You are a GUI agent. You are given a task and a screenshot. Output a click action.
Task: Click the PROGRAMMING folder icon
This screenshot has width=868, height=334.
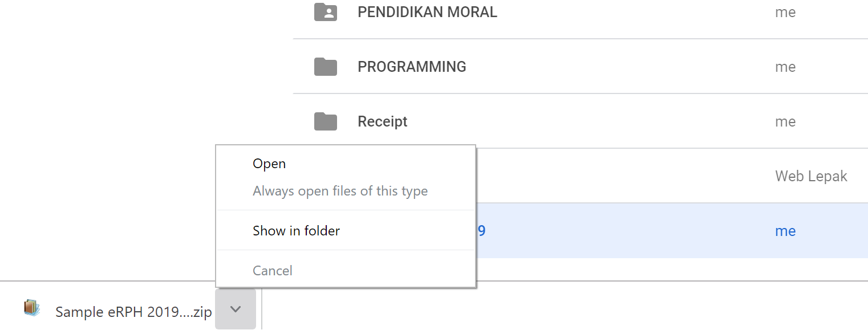click(325, 67)
